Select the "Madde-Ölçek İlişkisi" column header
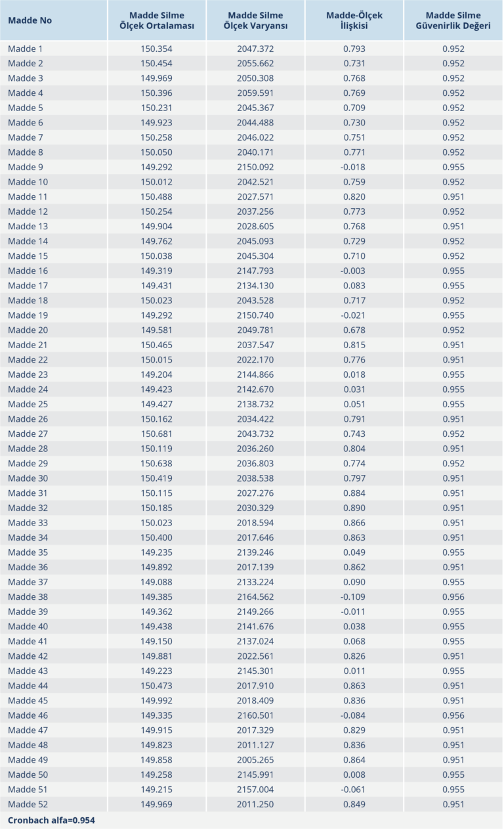 point(354,20)
